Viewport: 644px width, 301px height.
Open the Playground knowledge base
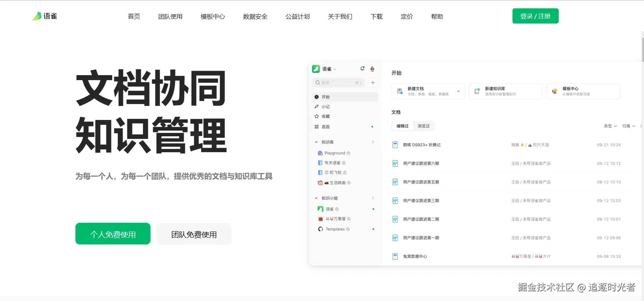pos(334,153)
